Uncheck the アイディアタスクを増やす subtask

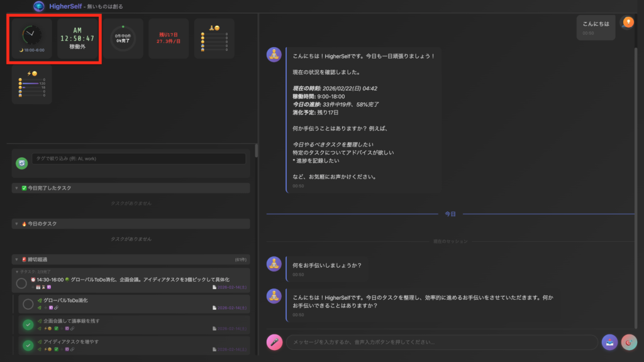point(28,345)
